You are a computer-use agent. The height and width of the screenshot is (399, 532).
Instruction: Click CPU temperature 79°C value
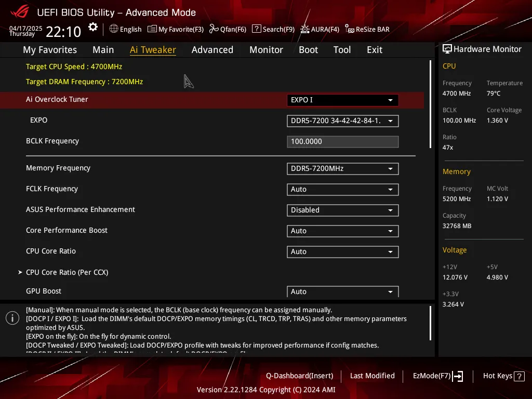494,94
